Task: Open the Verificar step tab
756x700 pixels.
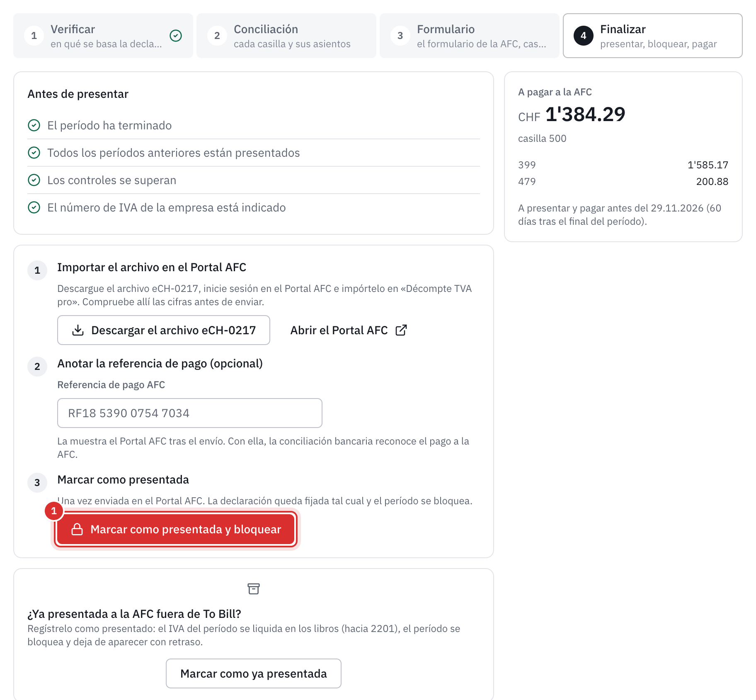Action: tap(103, 36)
